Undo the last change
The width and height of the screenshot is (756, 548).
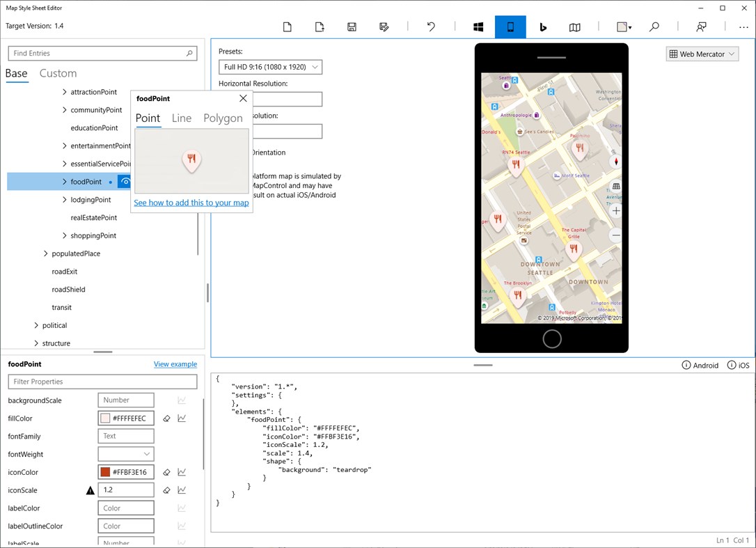click(x=431, y=27)
